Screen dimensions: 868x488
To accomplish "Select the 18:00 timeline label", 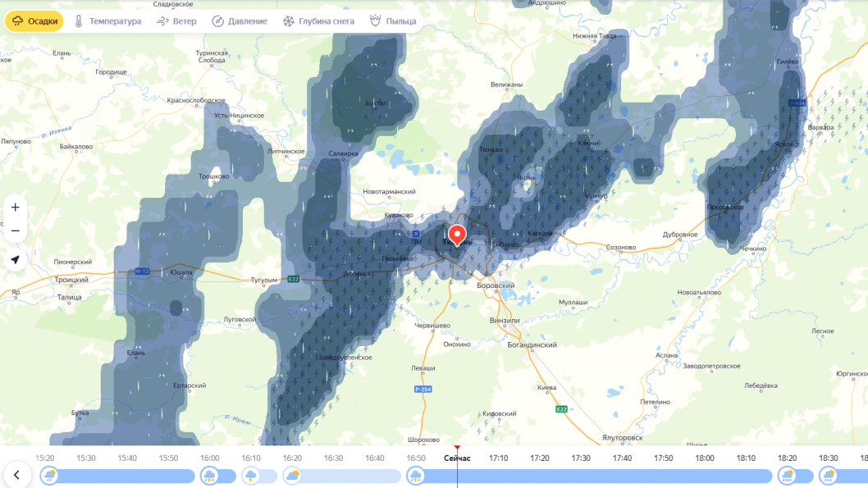I will pos(705,458).
